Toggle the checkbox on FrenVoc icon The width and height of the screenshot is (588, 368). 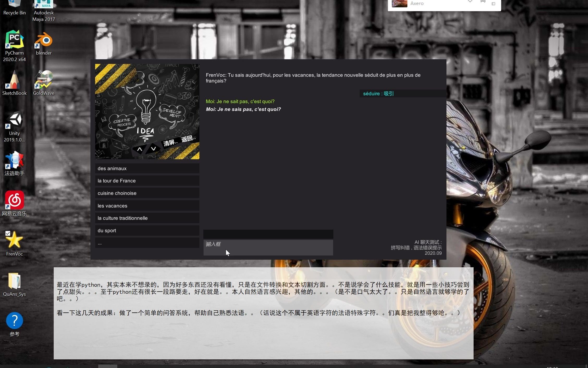(x=8, y=233)
